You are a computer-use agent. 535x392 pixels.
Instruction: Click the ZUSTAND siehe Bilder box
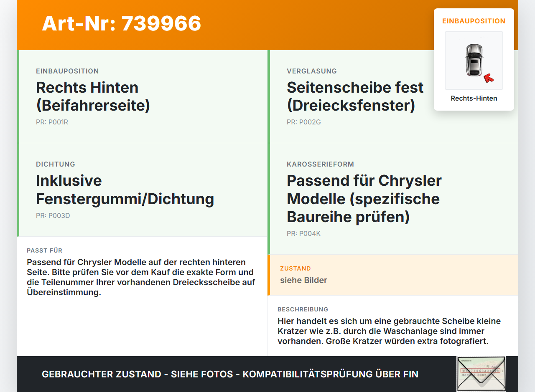pyautogui.click(x=393, y=275)
